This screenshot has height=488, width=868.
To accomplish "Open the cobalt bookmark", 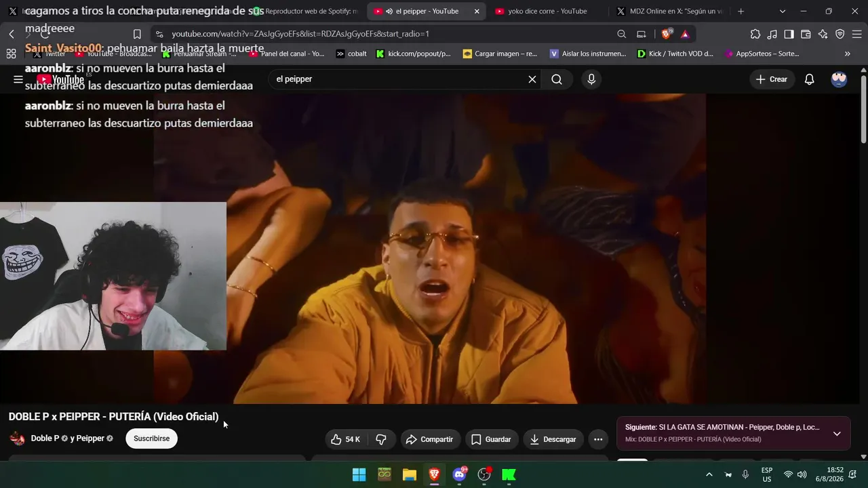I will [351, 54].
